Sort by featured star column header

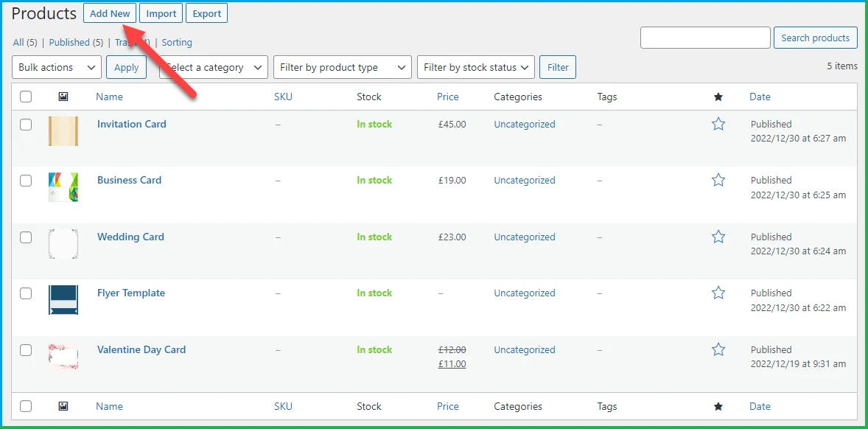718,97
